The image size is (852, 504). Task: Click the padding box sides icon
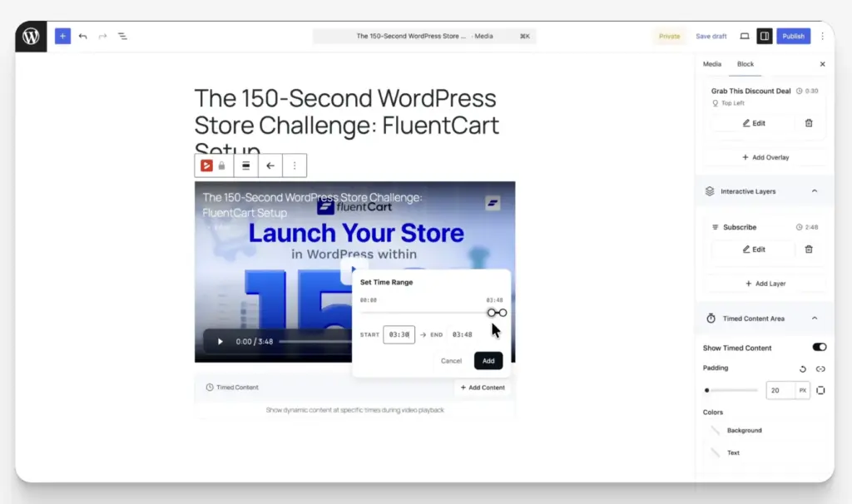(820, 391)
